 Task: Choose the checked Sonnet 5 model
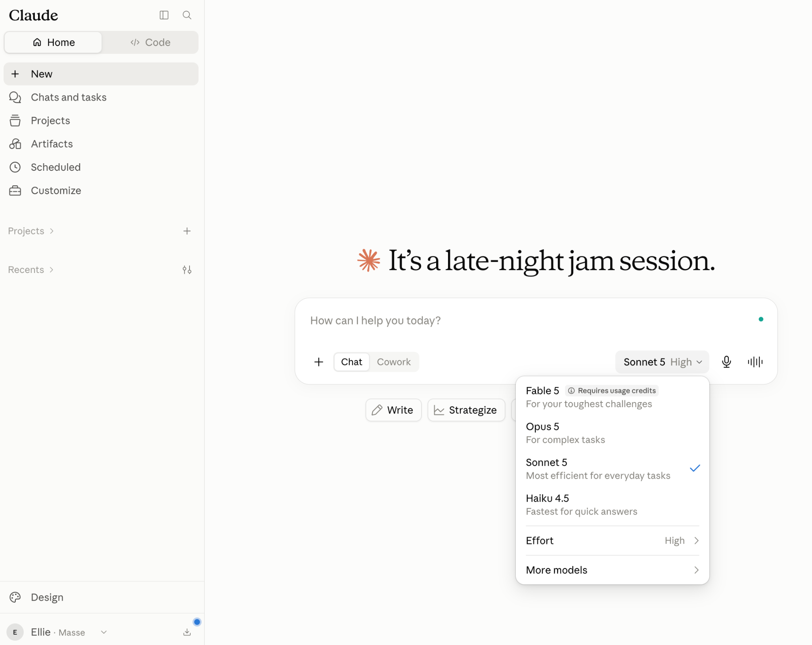612,469
